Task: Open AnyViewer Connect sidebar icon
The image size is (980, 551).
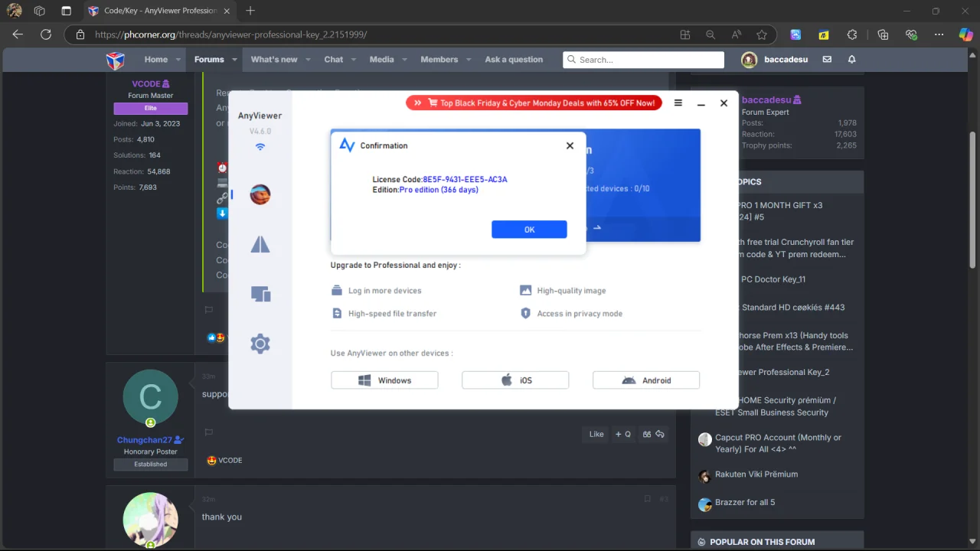Action: point(260,244)
